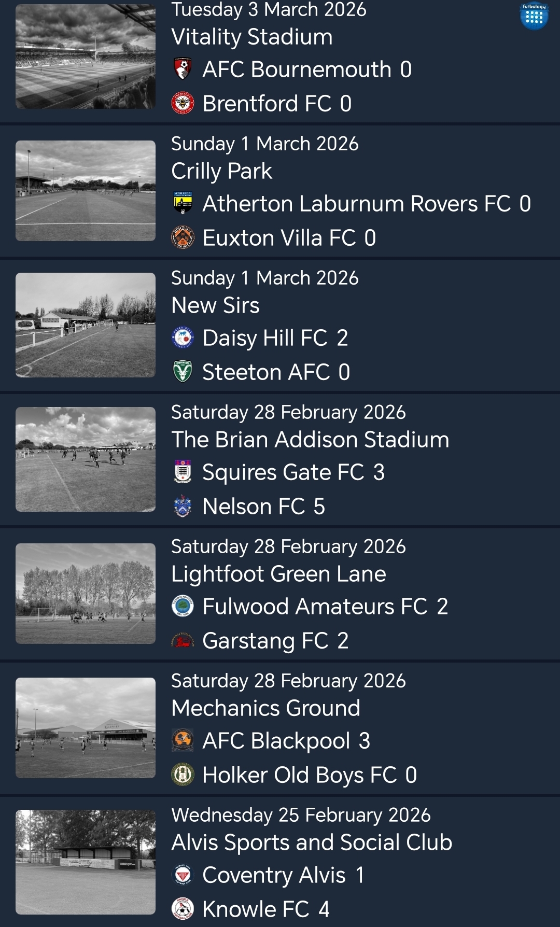Screen dimensions: 560x927
Task: Select the New Sirs ground name
Action: [215, 305]
